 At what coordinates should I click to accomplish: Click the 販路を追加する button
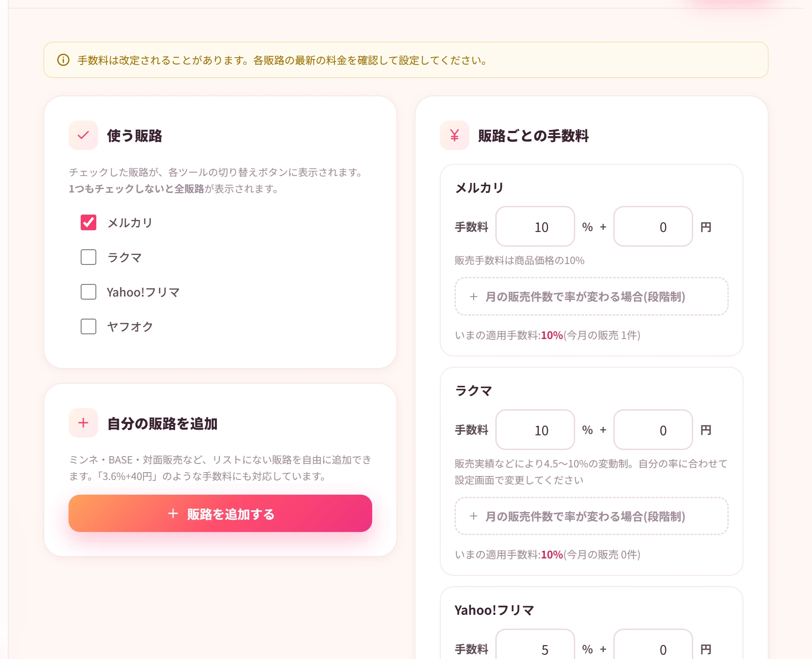pos(220,513)
